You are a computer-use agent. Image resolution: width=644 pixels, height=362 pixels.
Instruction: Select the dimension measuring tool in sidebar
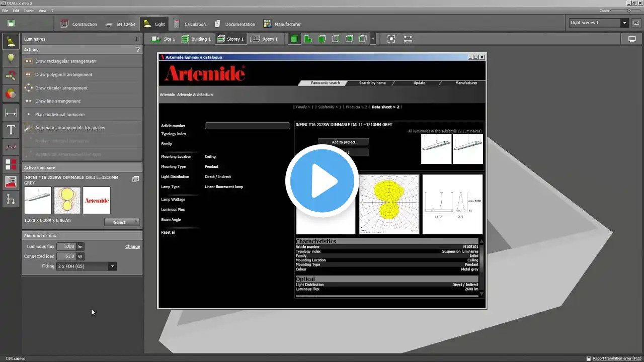point(11,113)
